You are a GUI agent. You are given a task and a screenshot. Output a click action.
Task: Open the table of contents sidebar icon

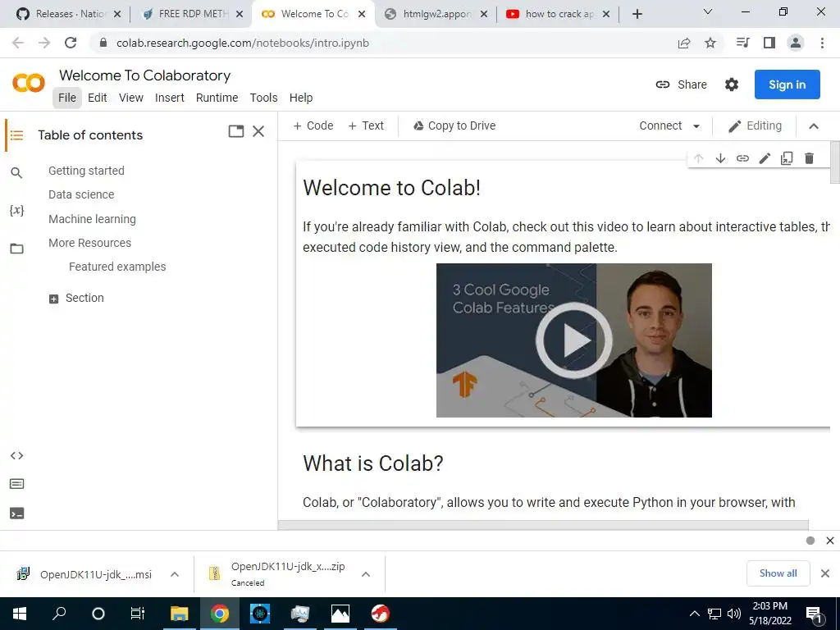tap(16, 135)
